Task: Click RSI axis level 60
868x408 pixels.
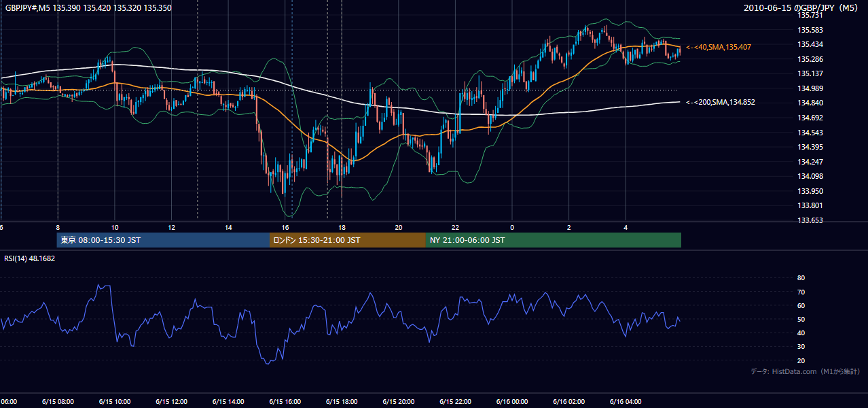Action: [x=801, y=305]
